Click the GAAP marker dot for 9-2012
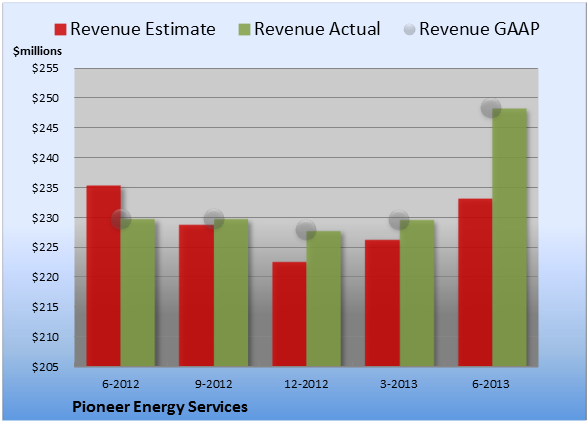Viewport: 588px width, 422px height. [x=214, y=219]
